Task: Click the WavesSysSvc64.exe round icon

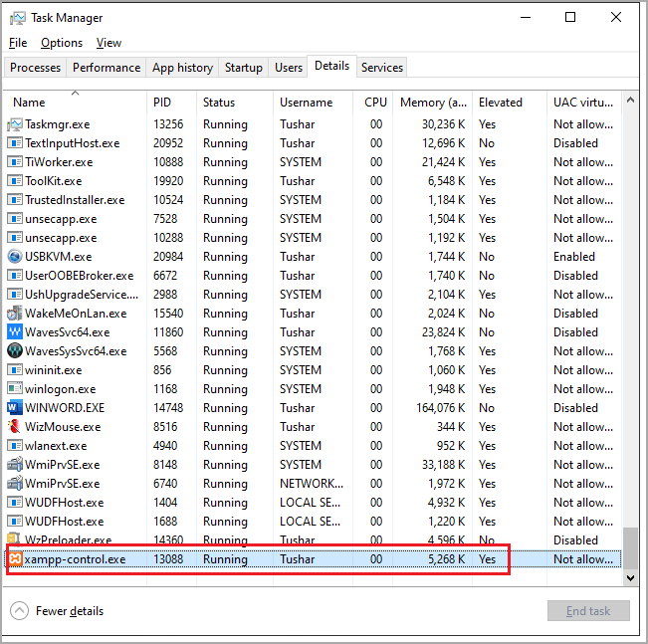Action: [15, 351]
